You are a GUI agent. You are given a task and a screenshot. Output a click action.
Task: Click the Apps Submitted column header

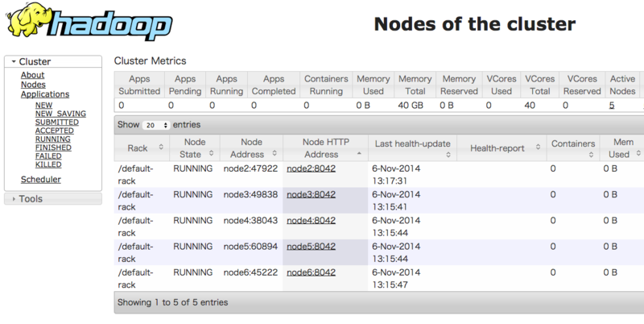[x=139, y=85]
